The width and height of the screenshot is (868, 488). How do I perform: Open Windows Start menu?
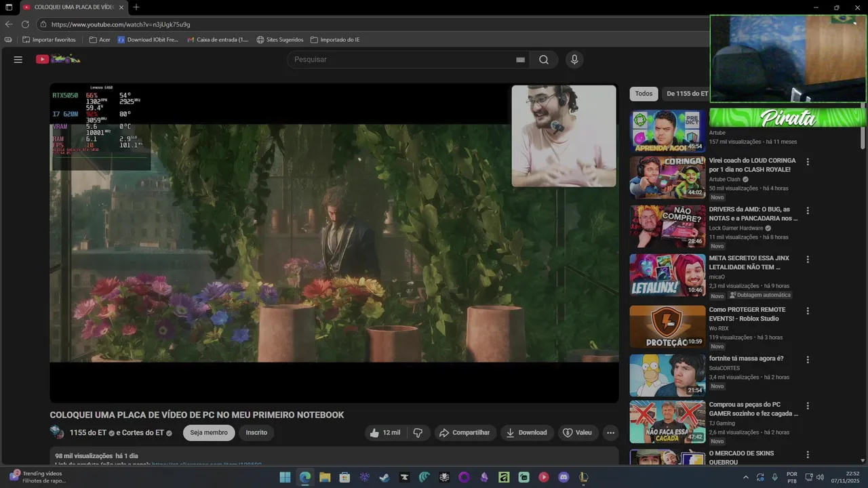click(285, 477)
